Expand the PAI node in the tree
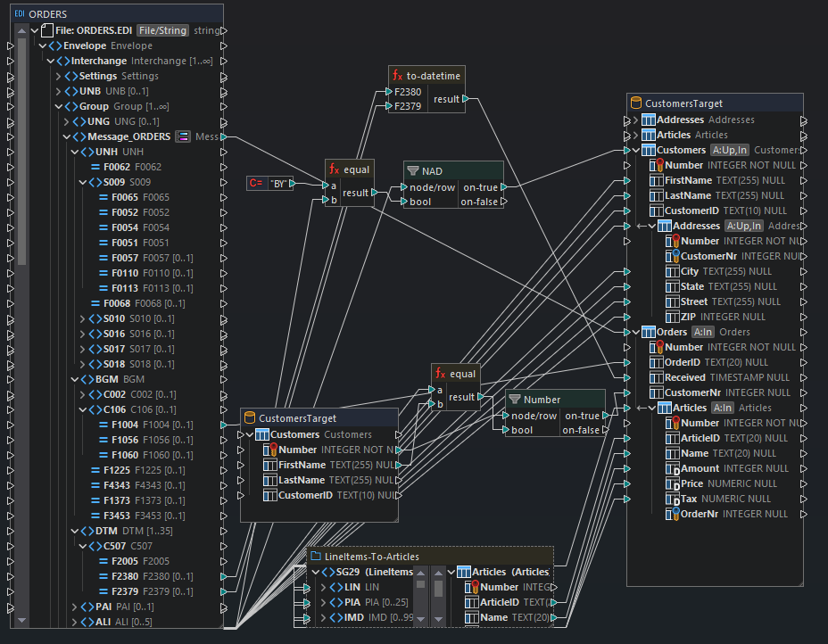The image size is (828, 644). coord(74,606)
